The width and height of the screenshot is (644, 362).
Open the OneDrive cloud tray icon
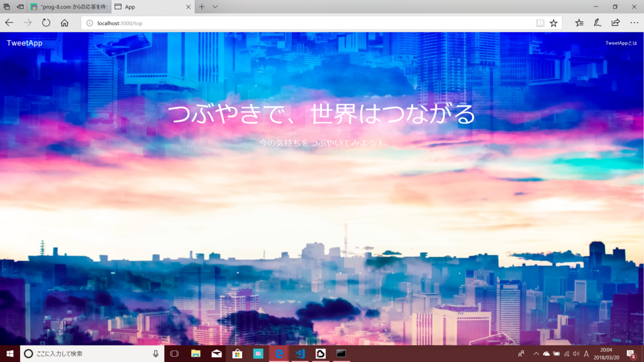point(547,354)
